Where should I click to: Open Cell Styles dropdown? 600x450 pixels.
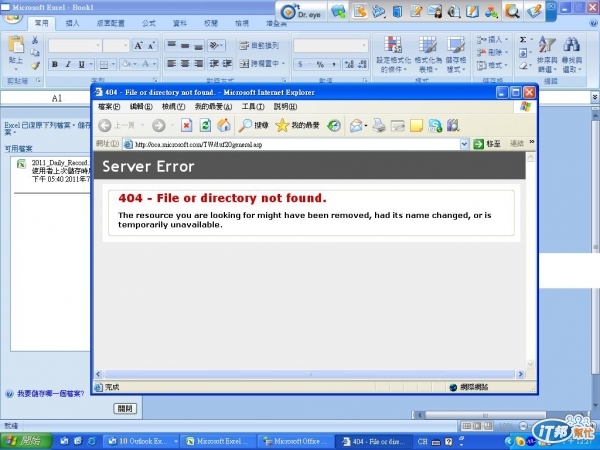click(456, 54)
